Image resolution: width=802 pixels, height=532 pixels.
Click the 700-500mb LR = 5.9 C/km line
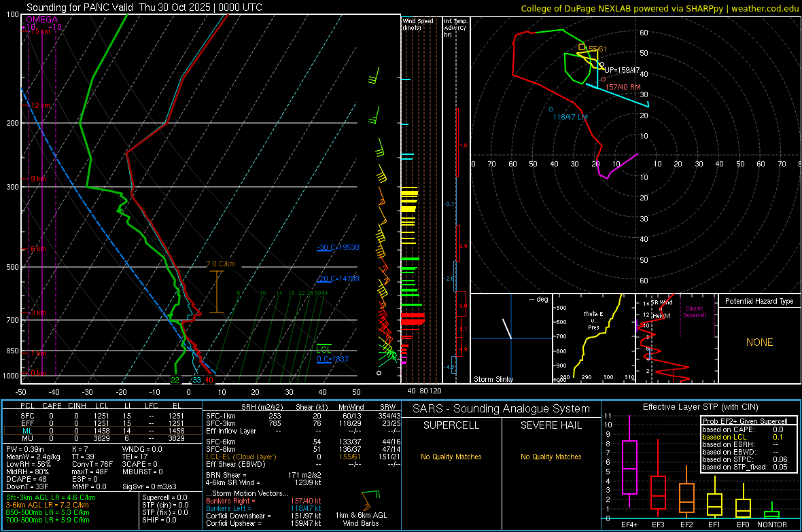pos(48,520)
